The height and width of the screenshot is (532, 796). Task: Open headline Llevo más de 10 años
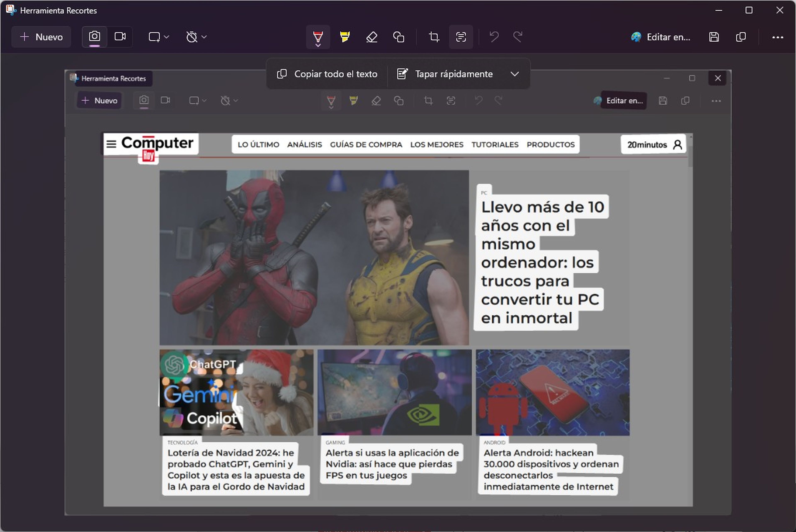542,262
